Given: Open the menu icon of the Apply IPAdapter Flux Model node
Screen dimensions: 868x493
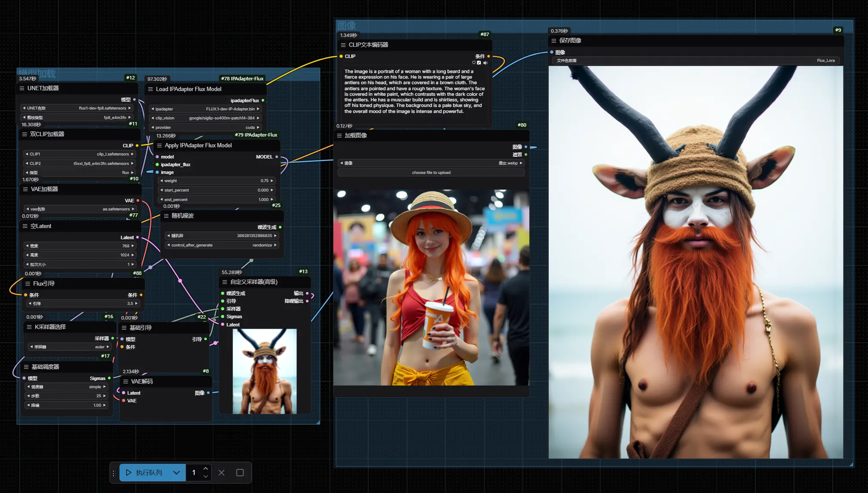Looking at the screenshot, I should tap(159, 146).
